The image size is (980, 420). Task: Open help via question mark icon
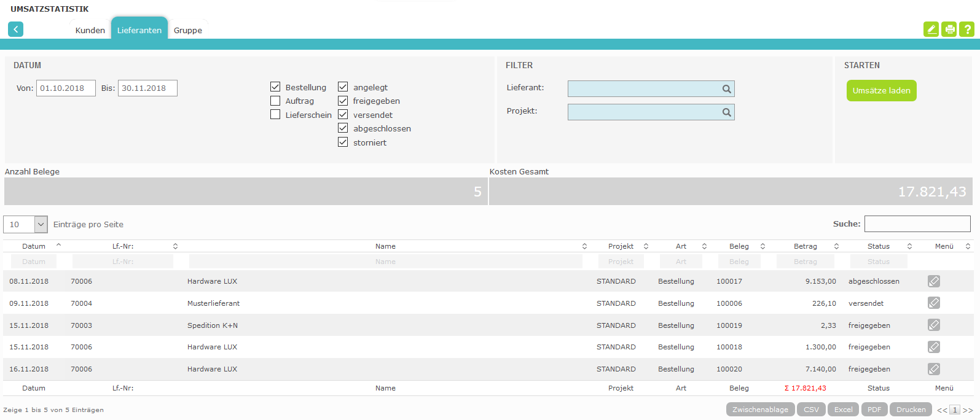[966, 29]
